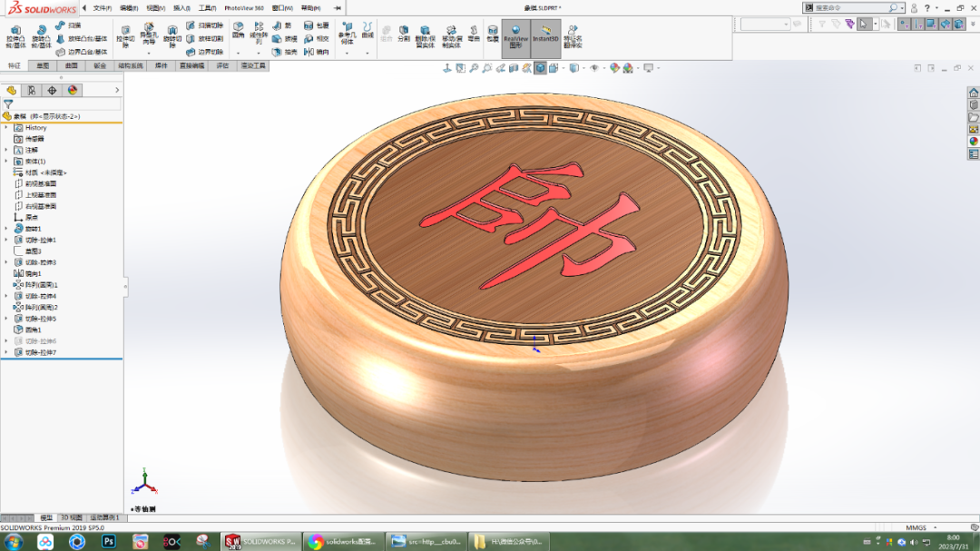Image resolution: width=980 pixels, height=551 pixels.
Task: Switch to the 渲染工具 Render Tools tab
Action: click(x=253, y=65)
